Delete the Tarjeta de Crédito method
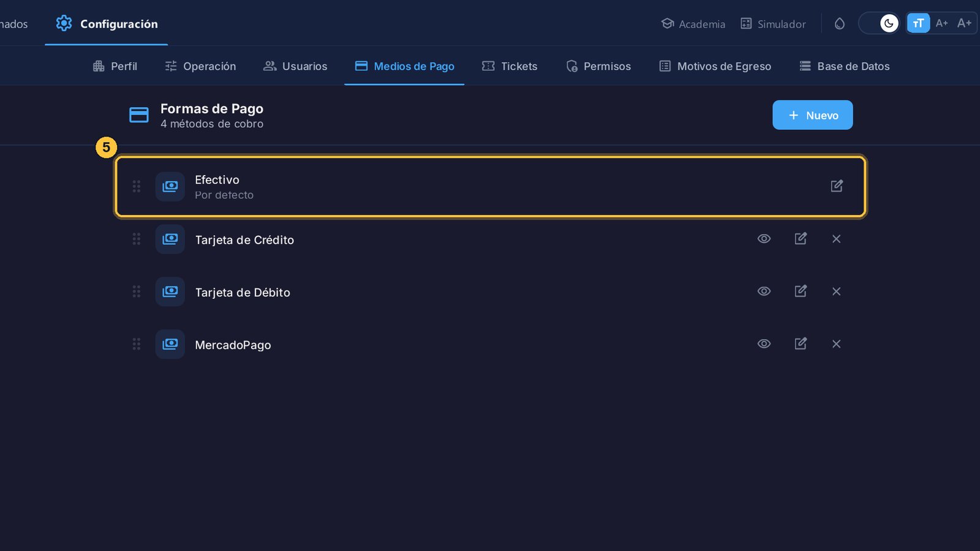The width and height of the screenshot is (980, 551). 837,239
